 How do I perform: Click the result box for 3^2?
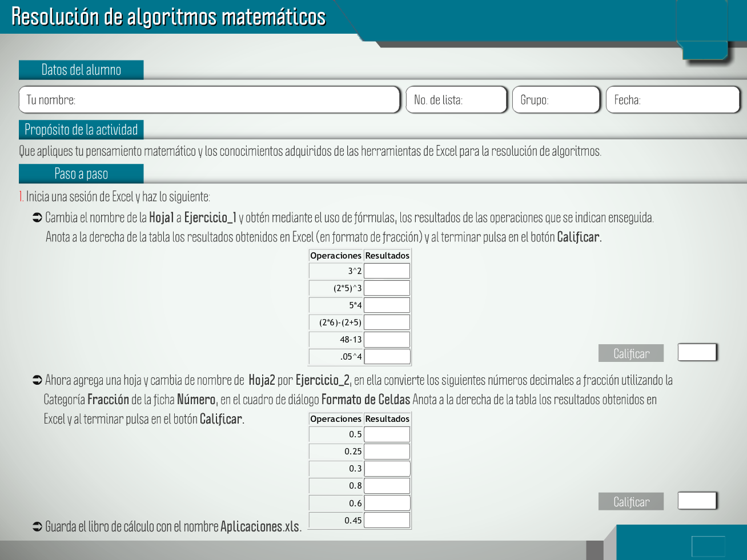(387, 271)
